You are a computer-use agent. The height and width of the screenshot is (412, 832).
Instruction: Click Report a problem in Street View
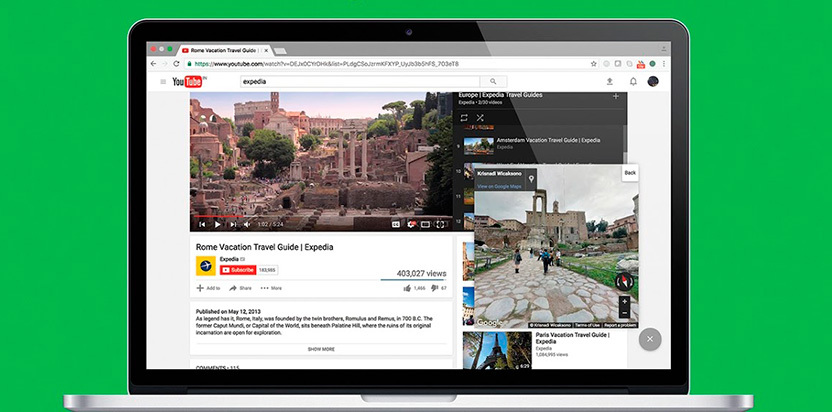coord(620,325)
